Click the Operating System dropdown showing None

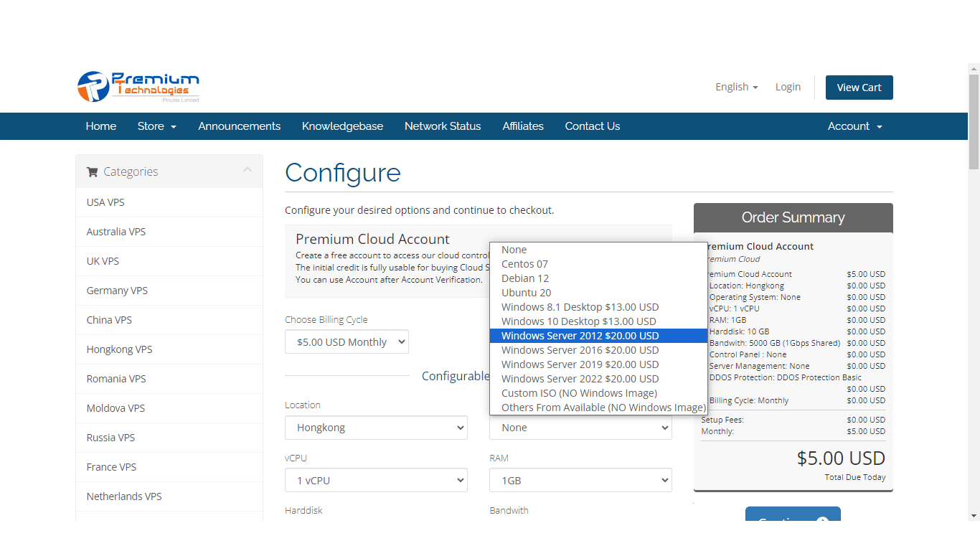pos(580,428)
